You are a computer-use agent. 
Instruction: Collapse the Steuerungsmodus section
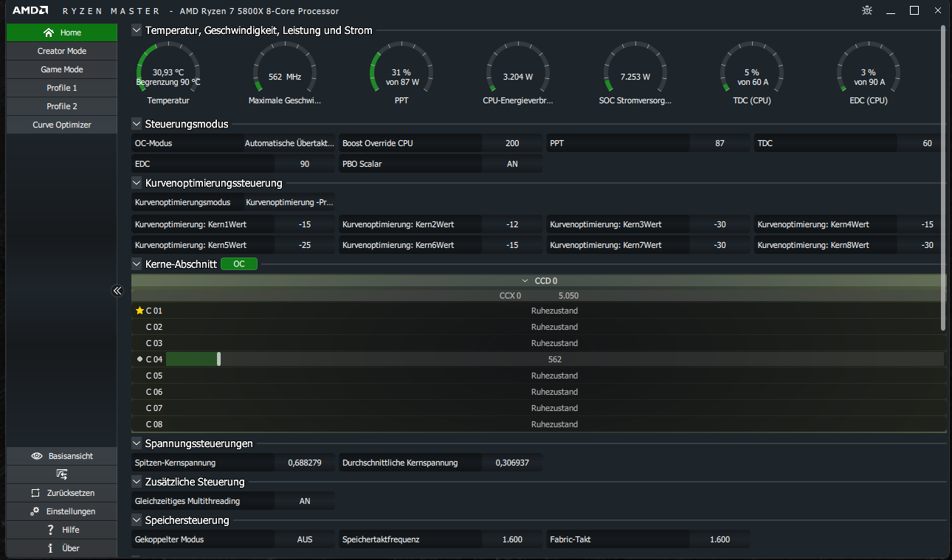[x=137, y=124]
